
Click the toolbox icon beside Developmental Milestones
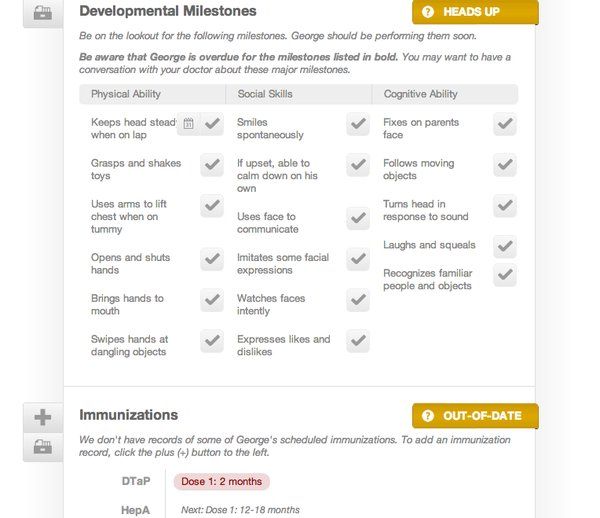point(43,13)
